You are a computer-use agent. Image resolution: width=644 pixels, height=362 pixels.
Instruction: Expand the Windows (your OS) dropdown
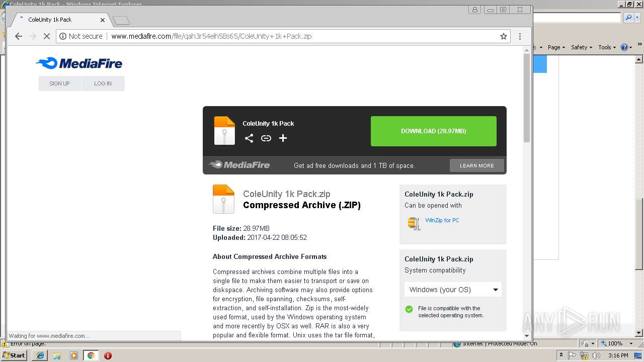tap(453, 290)
